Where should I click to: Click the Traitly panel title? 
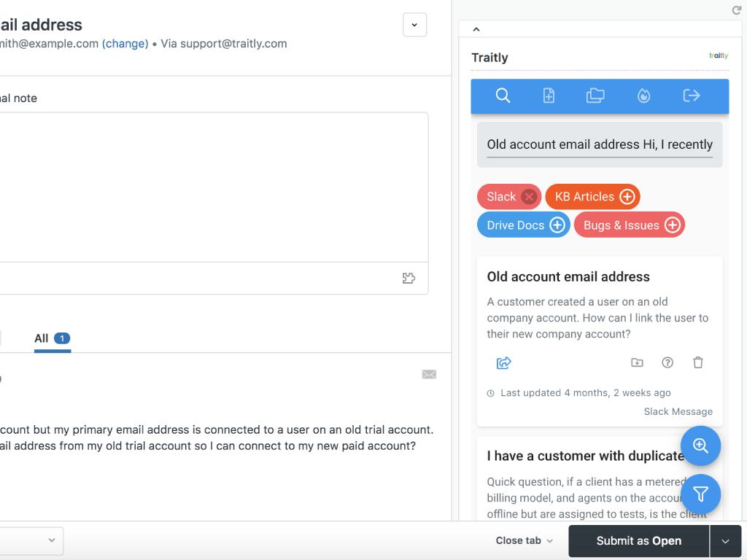489,58
